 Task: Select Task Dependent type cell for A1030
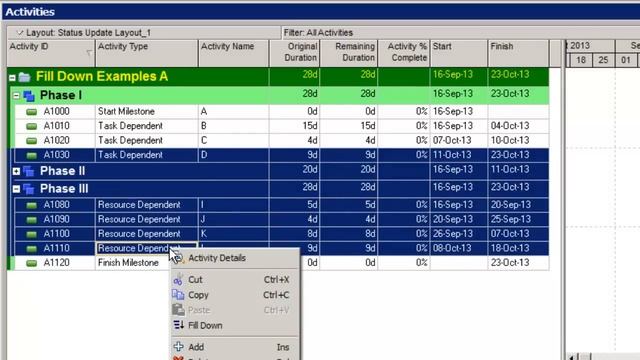[x=147, y=156]
